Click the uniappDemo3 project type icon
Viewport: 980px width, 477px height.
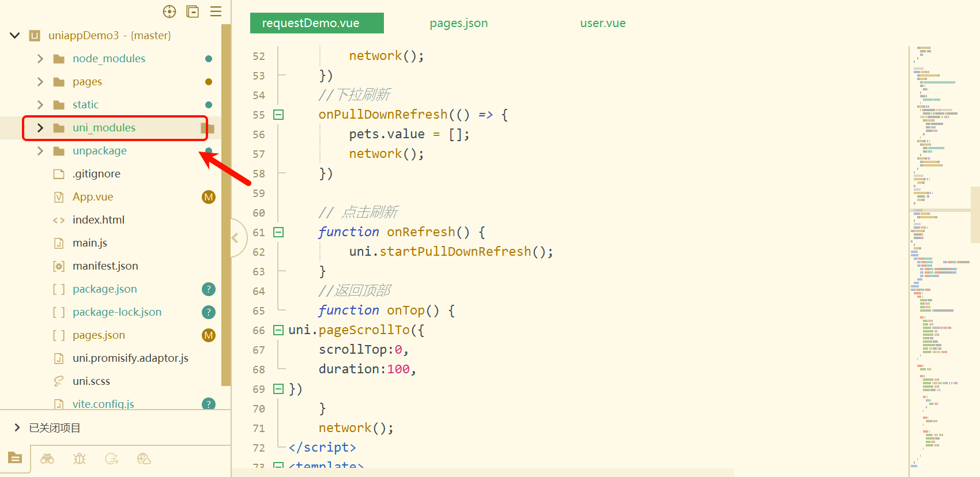35,36
